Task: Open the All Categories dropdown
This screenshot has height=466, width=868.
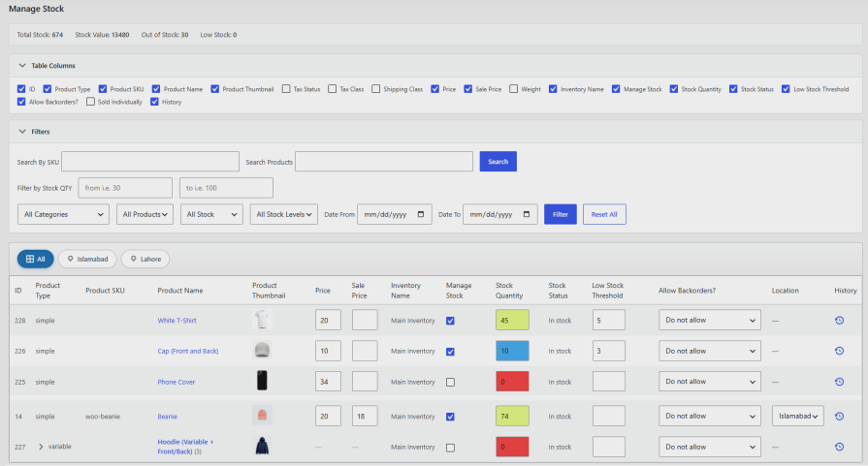Action: tap(63, 214)
